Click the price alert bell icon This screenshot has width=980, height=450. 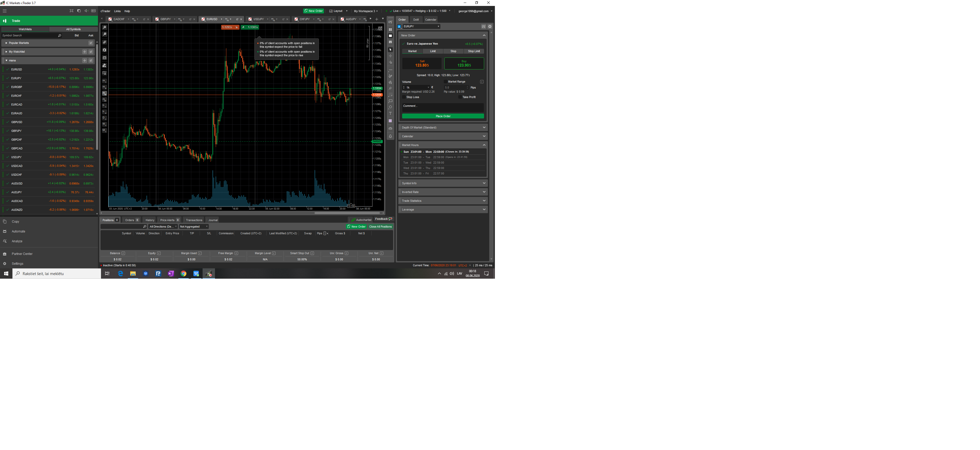[x=390, y=136]
